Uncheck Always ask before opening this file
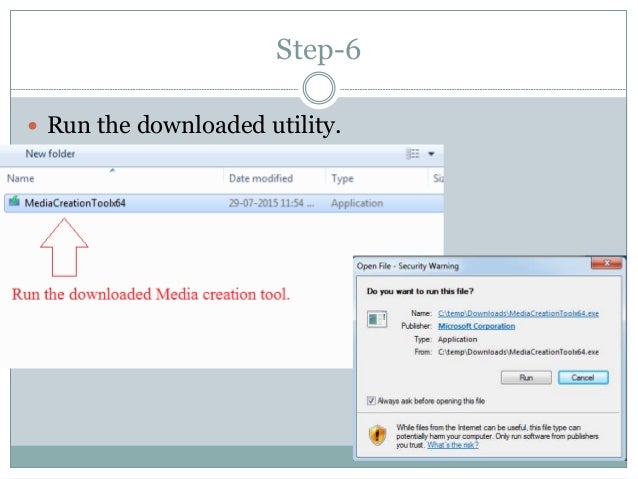Viewport: 638px width, 479px height. [x=371, y=401]
